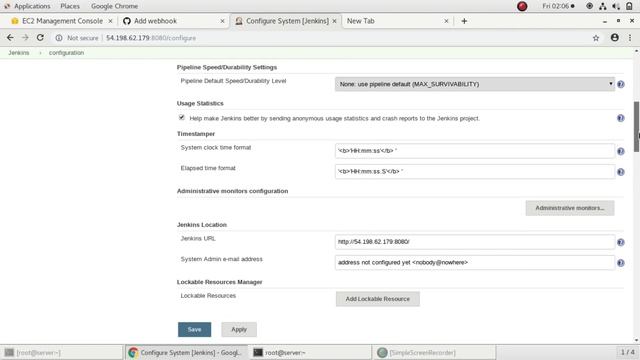
Task: Click the page vertical scrollbar thumb
Action: tap(636, 127)
